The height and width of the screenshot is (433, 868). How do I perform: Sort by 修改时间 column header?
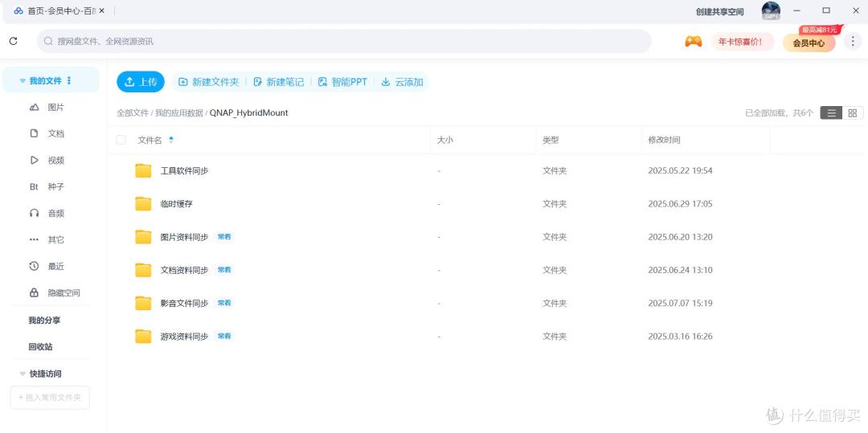(665, 140)
